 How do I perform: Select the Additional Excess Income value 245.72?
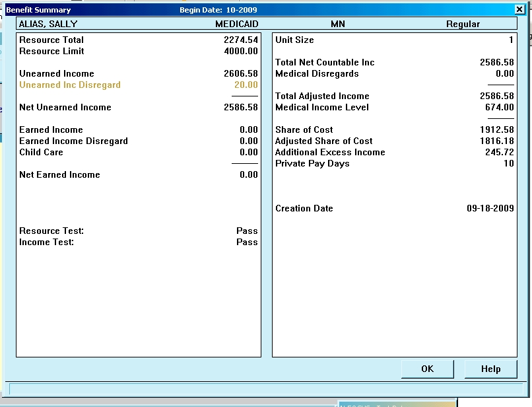(x=500, y=152)
